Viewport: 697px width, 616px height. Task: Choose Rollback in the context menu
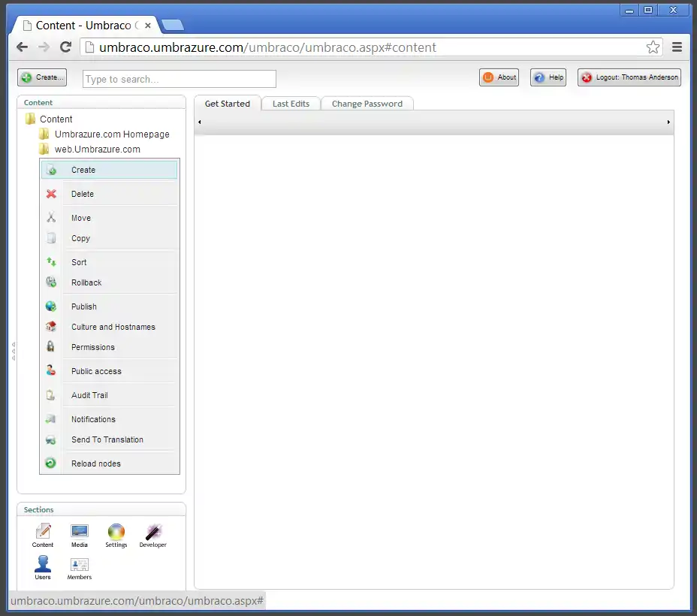coord(109,282)
